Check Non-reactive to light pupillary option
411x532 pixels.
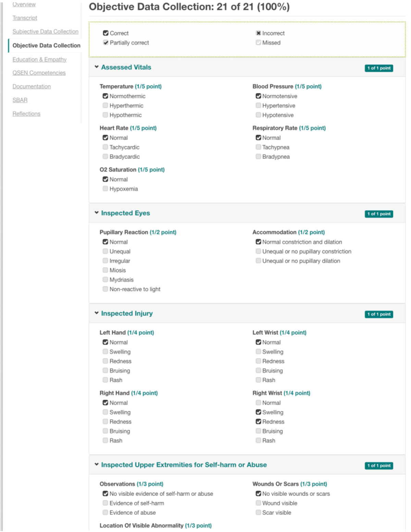pos(105,289)
